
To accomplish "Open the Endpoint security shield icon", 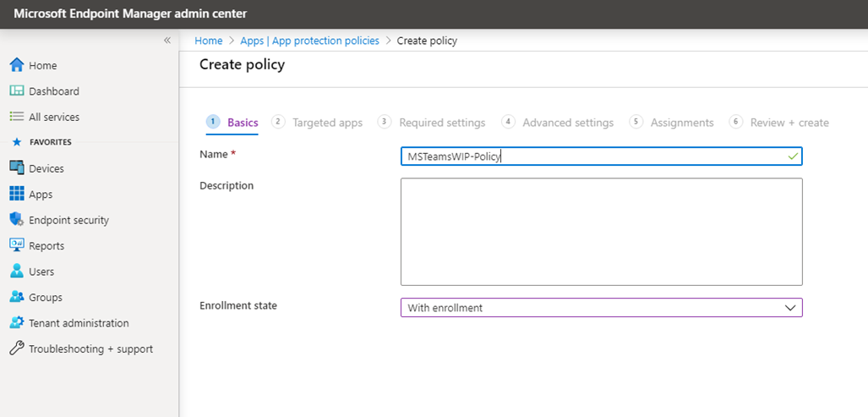I will click(x=17, y=220).
